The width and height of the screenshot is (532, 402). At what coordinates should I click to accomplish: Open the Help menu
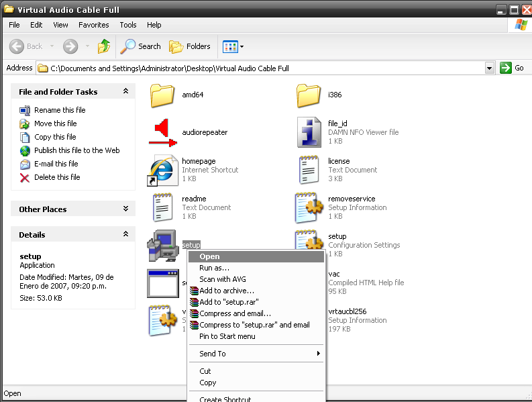(154, 25)
